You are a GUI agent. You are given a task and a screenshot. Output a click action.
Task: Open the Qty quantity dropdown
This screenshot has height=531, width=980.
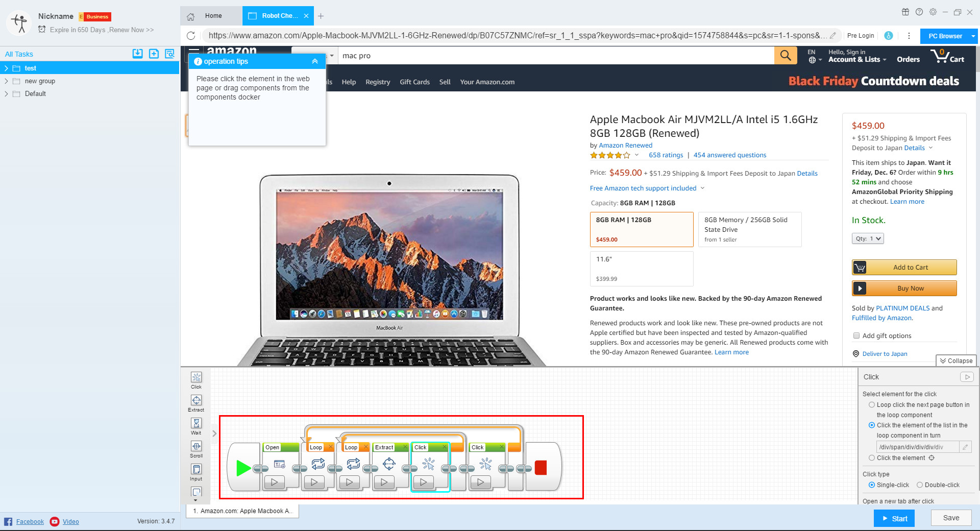pos(867,238)
